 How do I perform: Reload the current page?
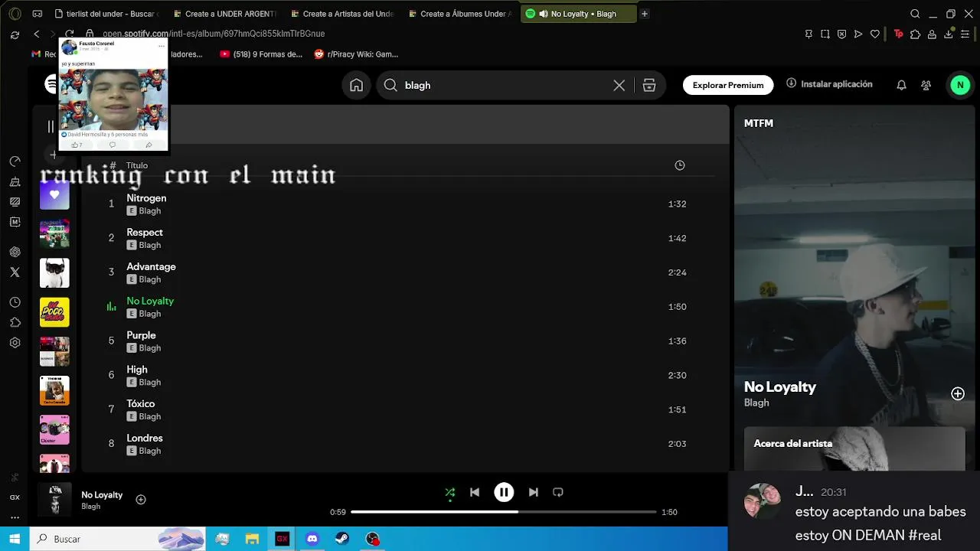69,34
